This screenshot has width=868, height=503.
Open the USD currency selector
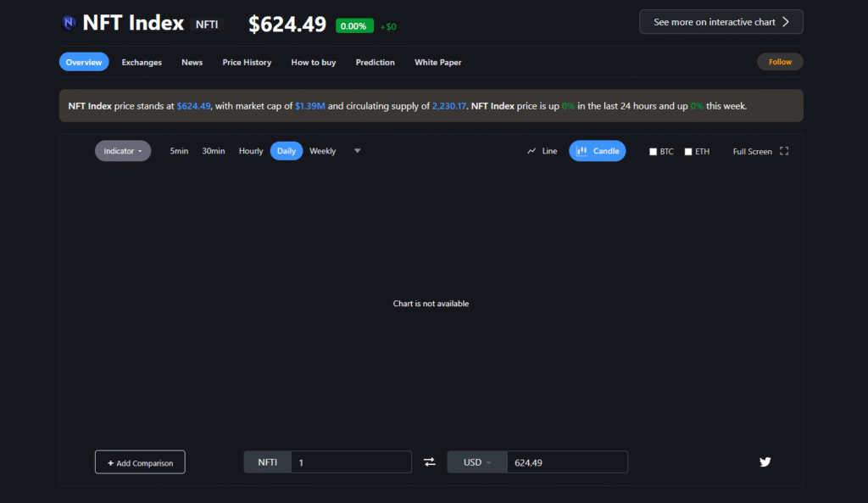point(477,462)
